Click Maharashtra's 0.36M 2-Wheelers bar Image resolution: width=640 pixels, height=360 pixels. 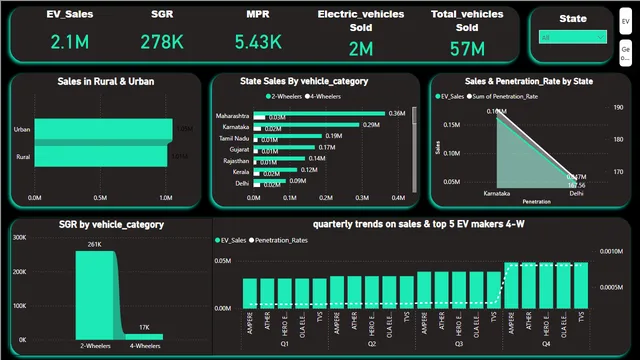click(319, 113)
